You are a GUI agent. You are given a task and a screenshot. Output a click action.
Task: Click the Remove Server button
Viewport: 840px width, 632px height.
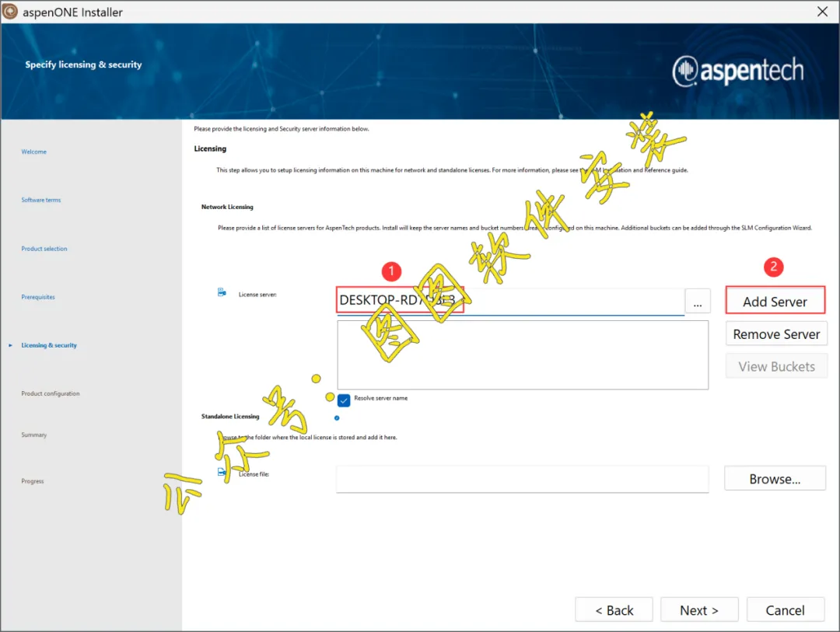click(776, 333)
